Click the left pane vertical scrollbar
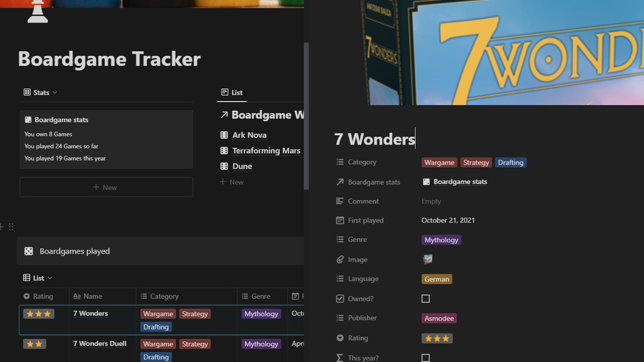644x362 pixels. tap(306, 116)
